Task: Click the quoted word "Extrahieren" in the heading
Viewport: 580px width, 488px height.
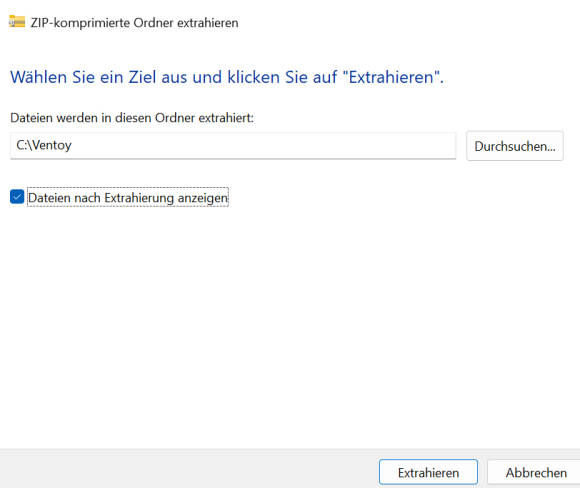Action: [x=391, y=77]
